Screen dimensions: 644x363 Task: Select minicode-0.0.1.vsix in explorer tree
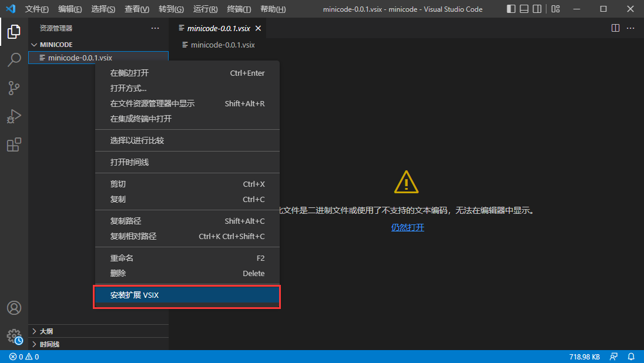(x=98, y=58)
